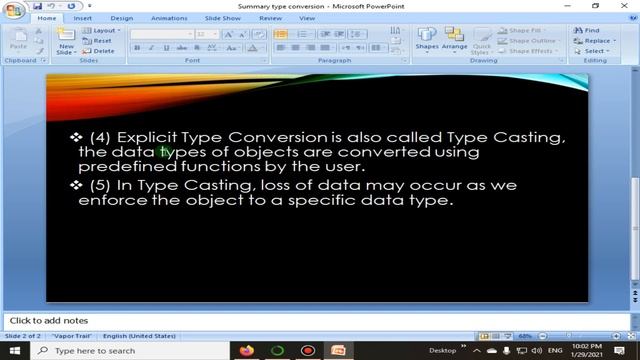Open the font size combo box
The height and width of the screenshot is (360, 640).
[x=207, y=34]
